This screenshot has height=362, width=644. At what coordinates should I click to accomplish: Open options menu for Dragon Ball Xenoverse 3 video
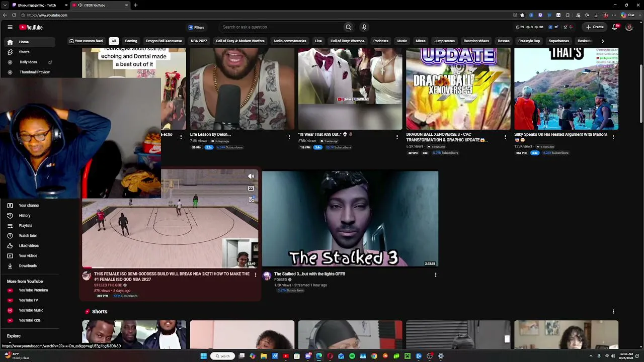click(x=505, y=136)
